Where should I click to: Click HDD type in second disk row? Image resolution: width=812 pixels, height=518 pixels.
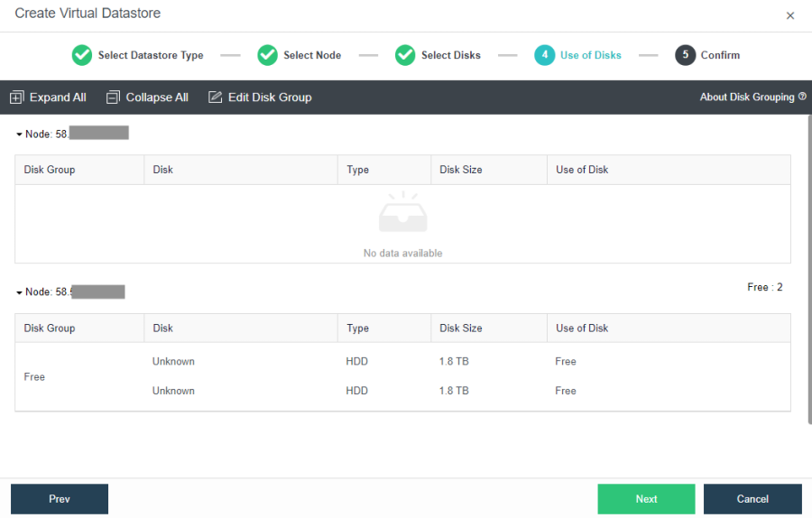click(356, 391)
